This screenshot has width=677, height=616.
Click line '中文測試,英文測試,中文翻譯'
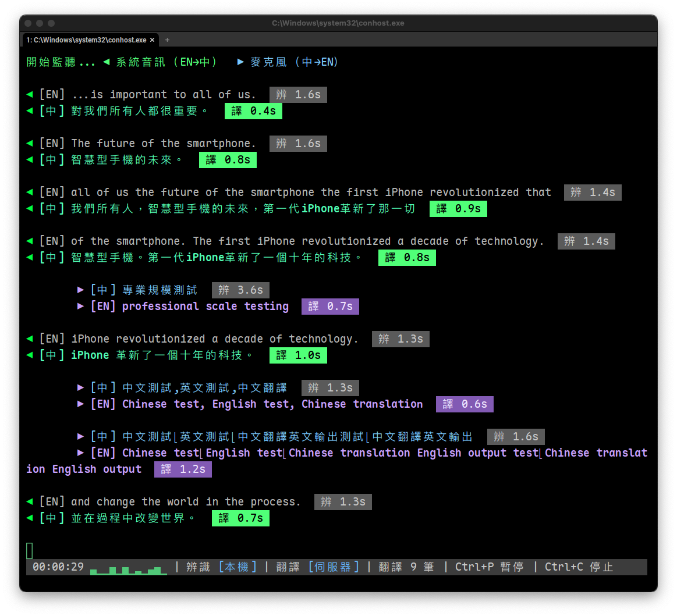205,387
